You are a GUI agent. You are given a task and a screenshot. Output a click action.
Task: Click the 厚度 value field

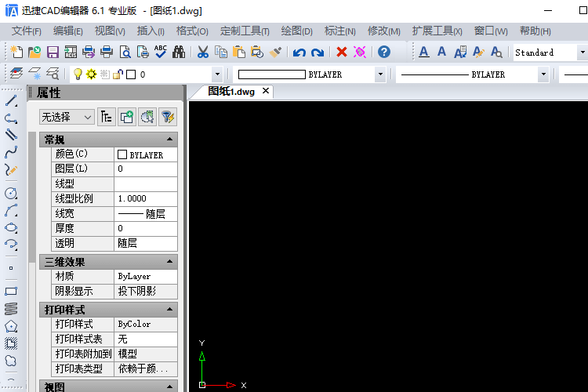tap(146, 228)
